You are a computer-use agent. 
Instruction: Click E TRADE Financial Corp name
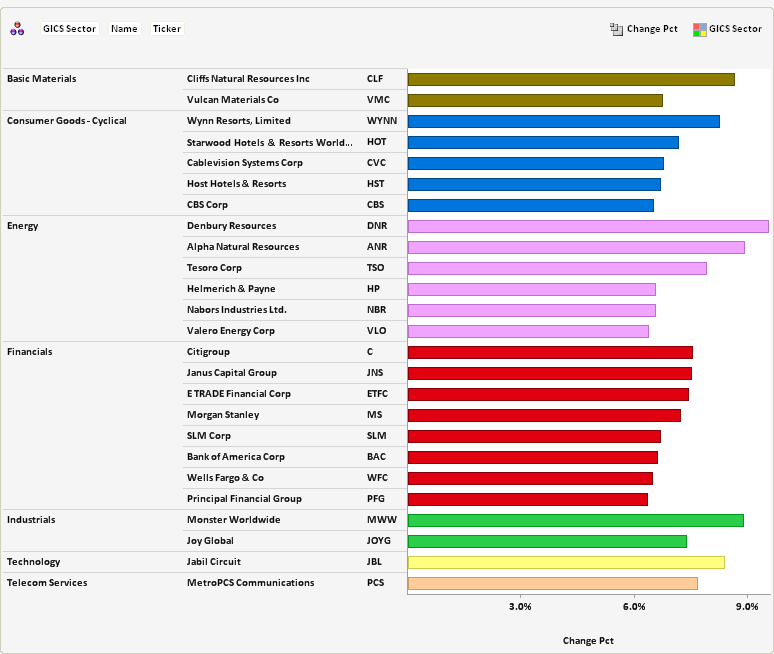[239, 394]
